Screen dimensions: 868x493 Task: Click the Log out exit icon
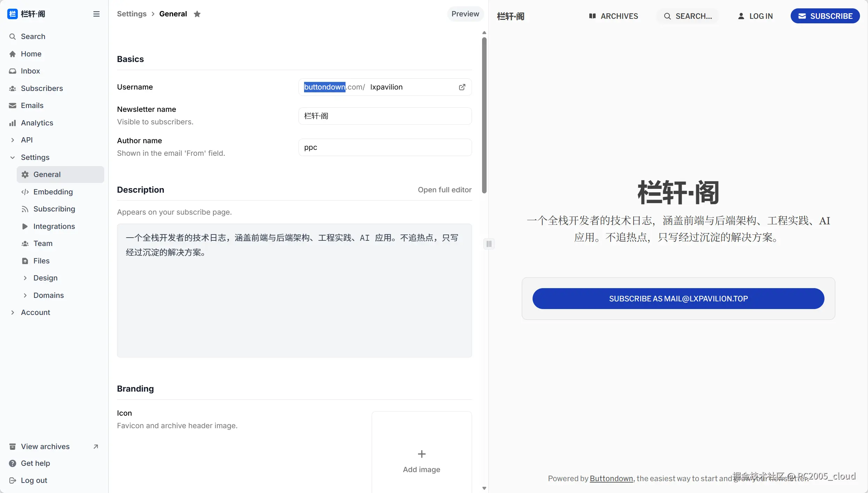pos(13,480)
